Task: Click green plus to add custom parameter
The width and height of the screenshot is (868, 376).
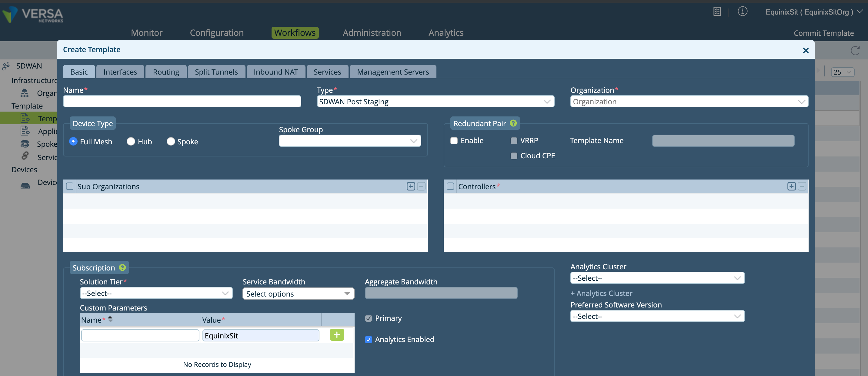Action: tap(337, 335)
